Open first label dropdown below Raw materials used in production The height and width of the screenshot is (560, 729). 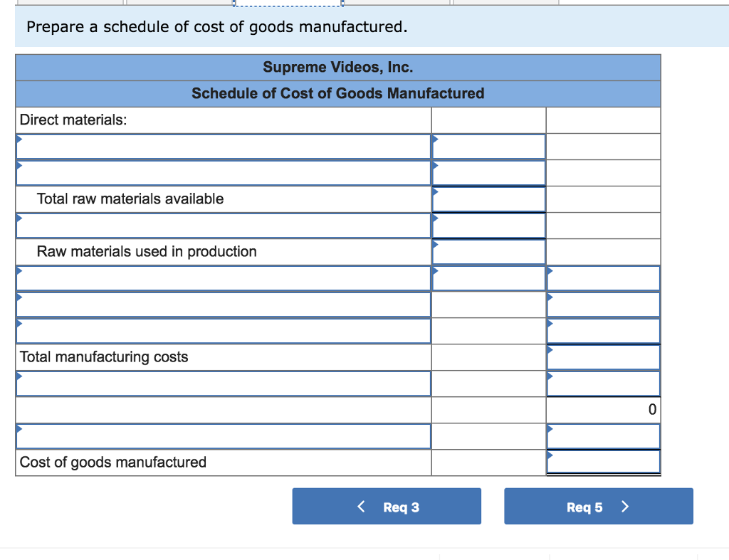[x=223, y=278]
